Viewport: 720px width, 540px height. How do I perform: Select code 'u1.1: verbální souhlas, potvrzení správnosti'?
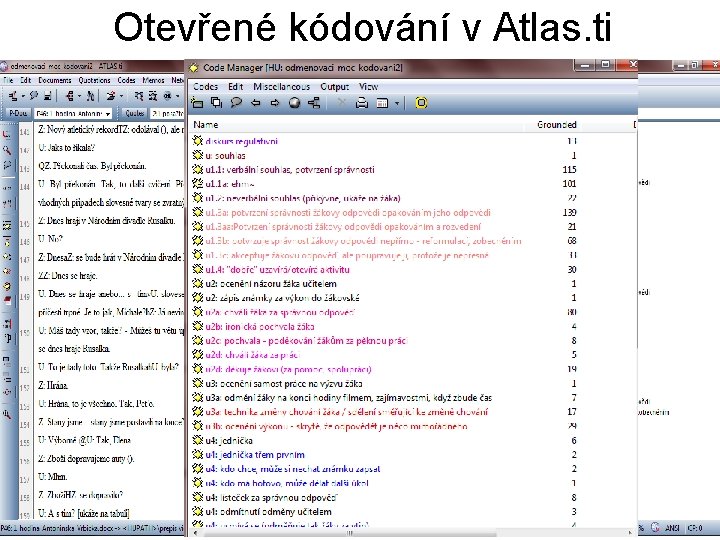click(290, 170)
